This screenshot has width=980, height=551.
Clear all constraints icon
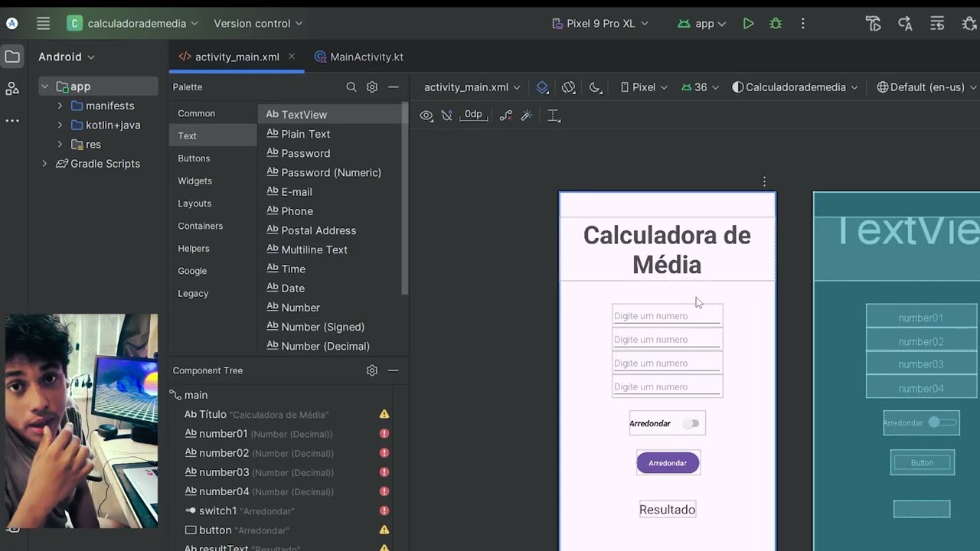[x=506, y=116]
